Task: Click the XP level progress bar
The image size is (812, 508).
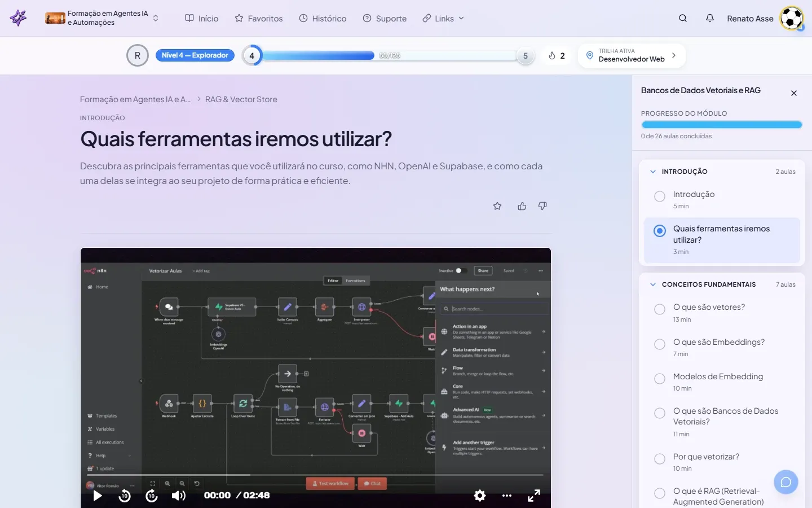Action: (389, 55)
